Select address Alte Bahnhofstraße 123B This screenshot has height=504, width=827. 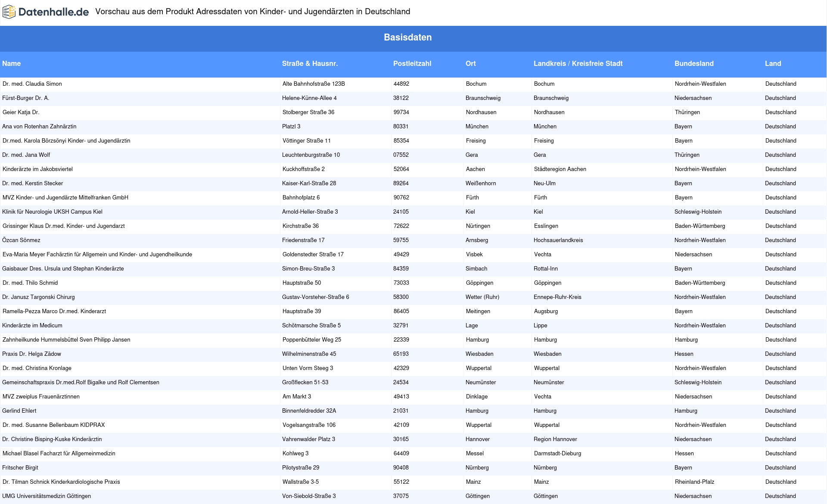click(x=314, y=84)
